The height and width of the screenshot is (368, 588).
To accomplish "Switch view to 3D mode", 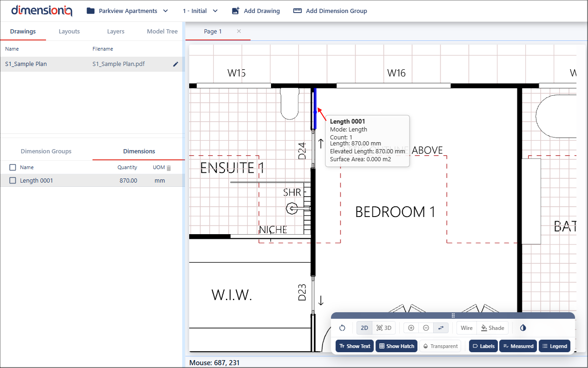I will pyautogui.click(x=384, y=328).
